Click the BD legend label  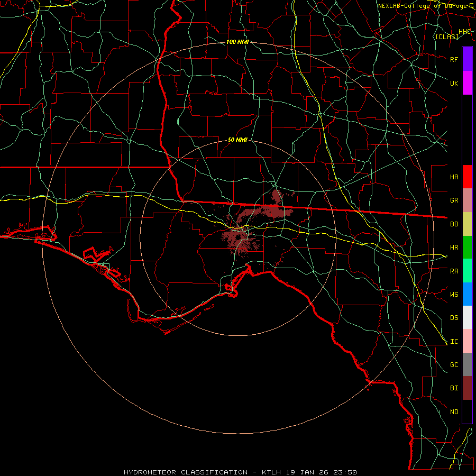pyautogui.click(x=454, y=224)
